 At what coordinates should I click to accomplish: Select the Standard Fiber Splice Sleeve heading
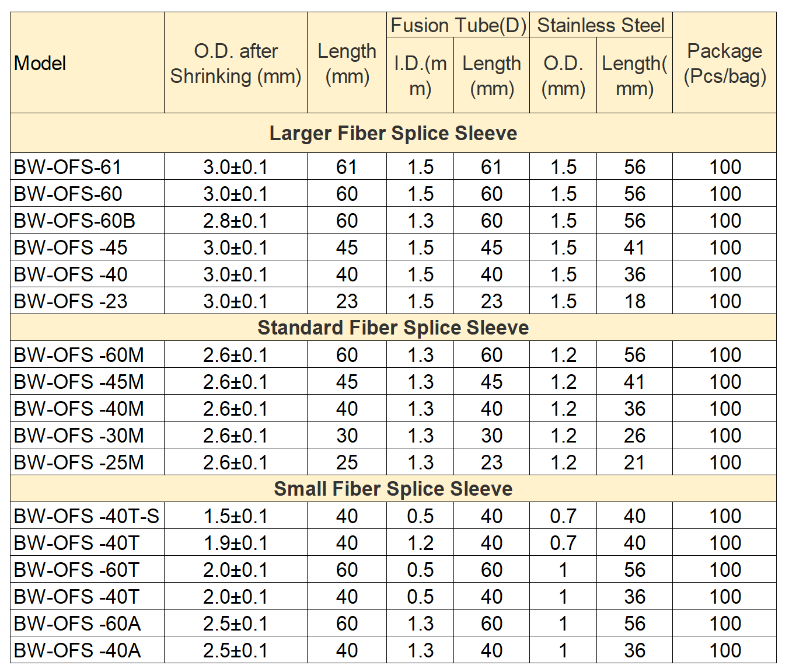pos(393,328)
